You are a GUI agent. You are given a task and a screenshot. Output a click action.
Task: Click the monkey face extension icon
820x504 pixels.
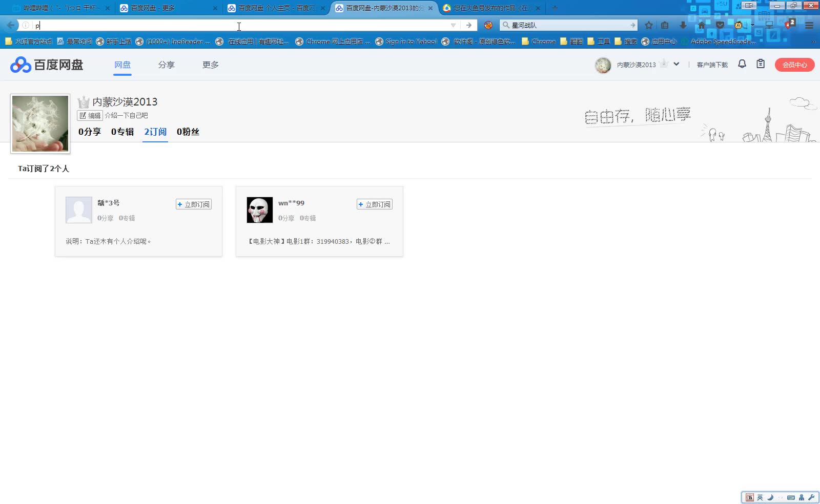(739, 25)
